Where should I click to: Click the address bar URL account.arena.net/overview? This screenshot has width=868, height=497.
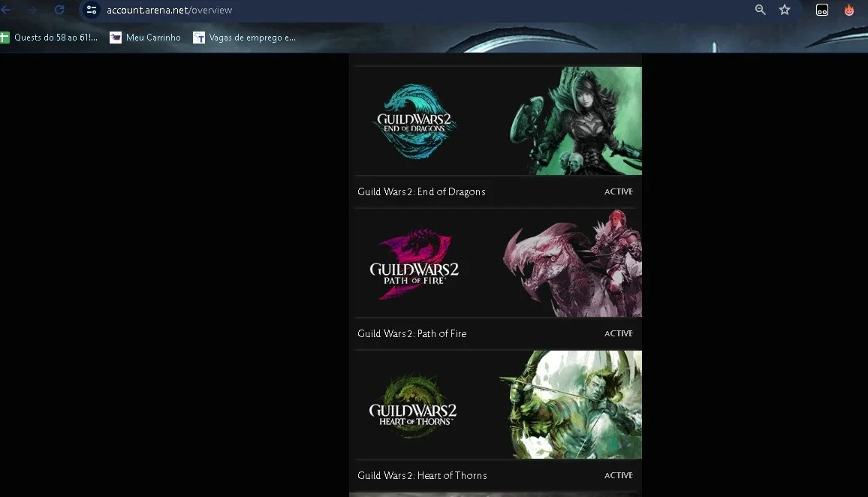click(170, 10)
